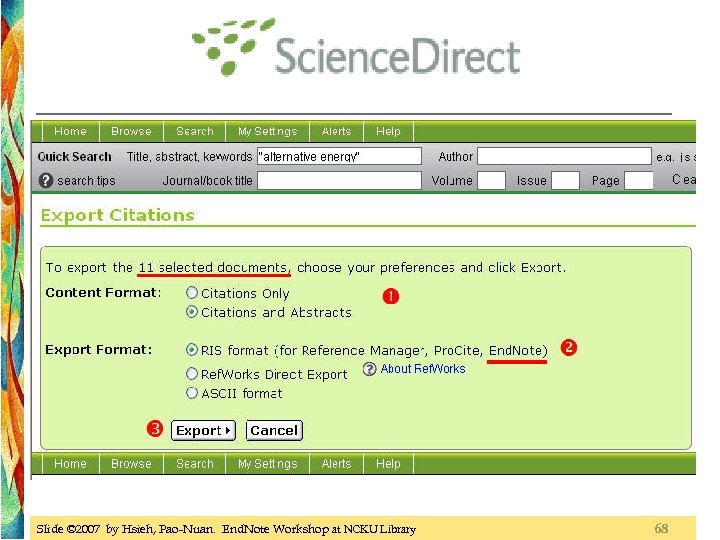Click the Export button
This screenshot has height=540, width=720.
[203, 431]
